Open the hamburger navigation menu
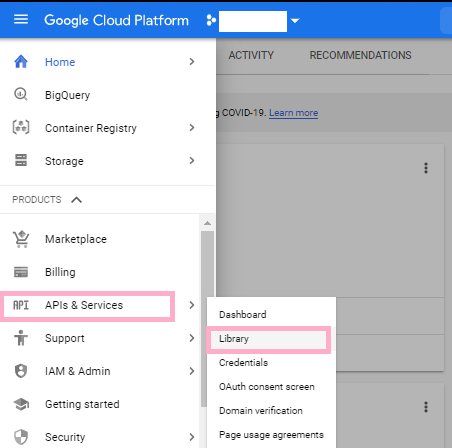452x448 pixels. tap(21, 19)
